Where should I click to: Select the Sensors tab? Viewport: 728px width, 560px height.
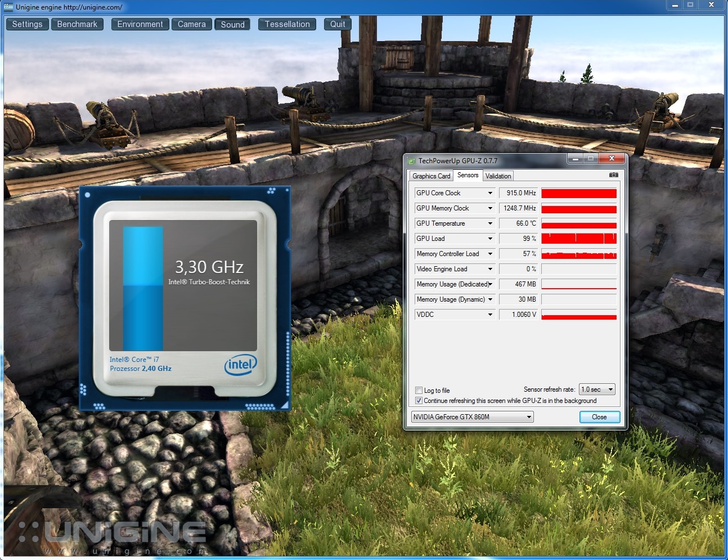click(x=468, y=175)
